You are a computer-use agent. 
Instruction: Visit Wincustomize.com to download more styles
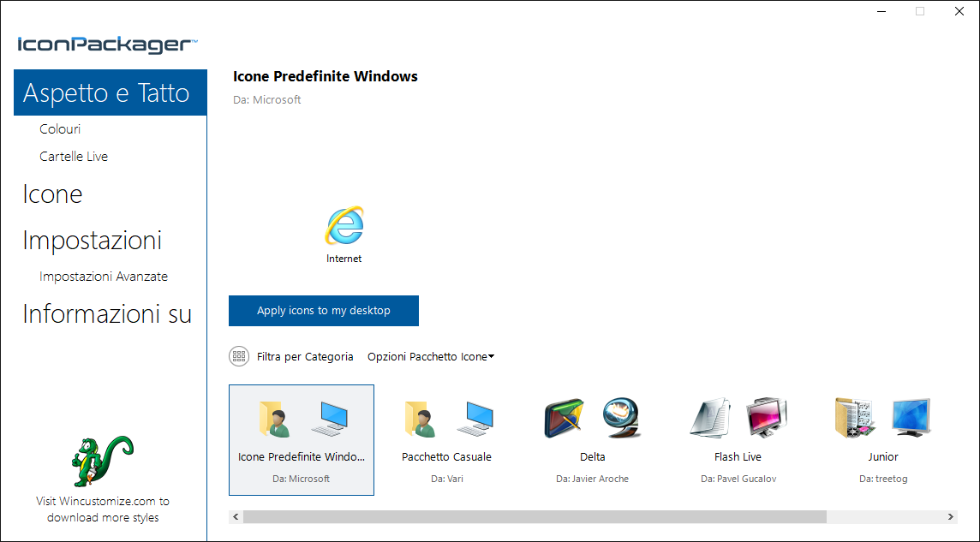[103, 509]
